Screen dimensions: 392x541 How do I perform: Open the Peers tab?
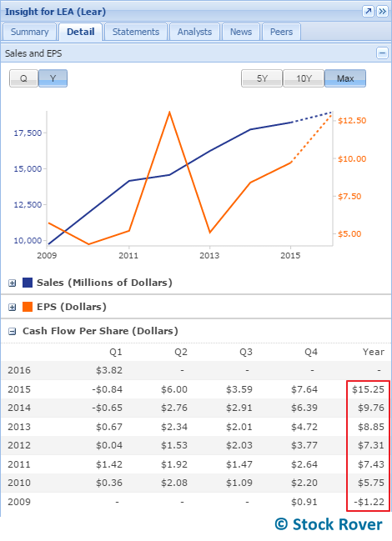[281, 32]
